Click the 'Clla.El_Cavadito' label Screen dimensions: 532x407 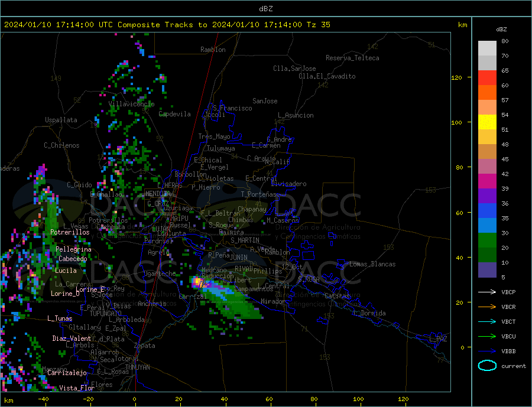(327, 76)
